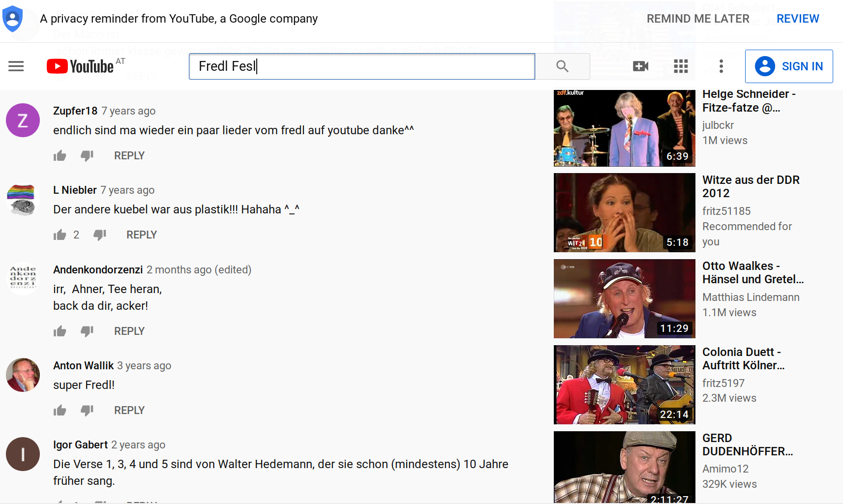Open Igor Gabert's brown avatar

coord(23,454)
